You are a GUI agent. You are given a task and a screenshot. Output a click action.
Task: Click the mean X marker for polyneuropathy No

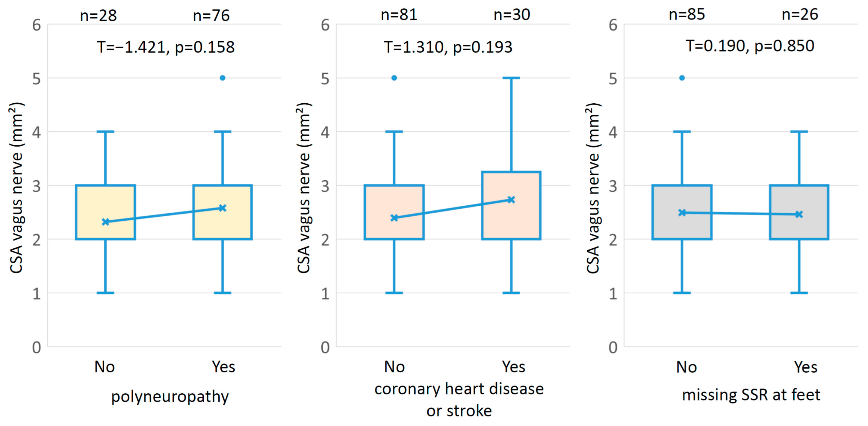click(x=105, y=222)
